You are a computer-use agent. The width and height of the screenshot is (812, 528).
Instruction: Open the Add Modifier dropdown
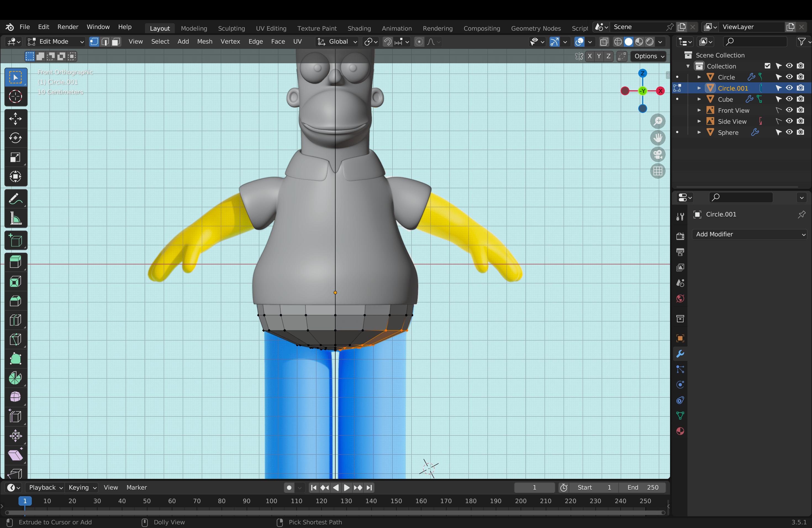click(x=749, y=234)
